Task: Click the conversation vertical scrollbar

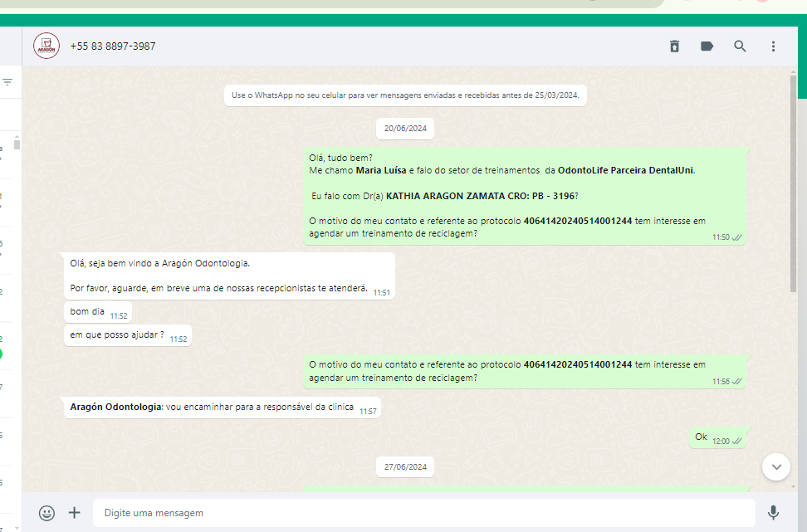Action: [x=793, y=184]
